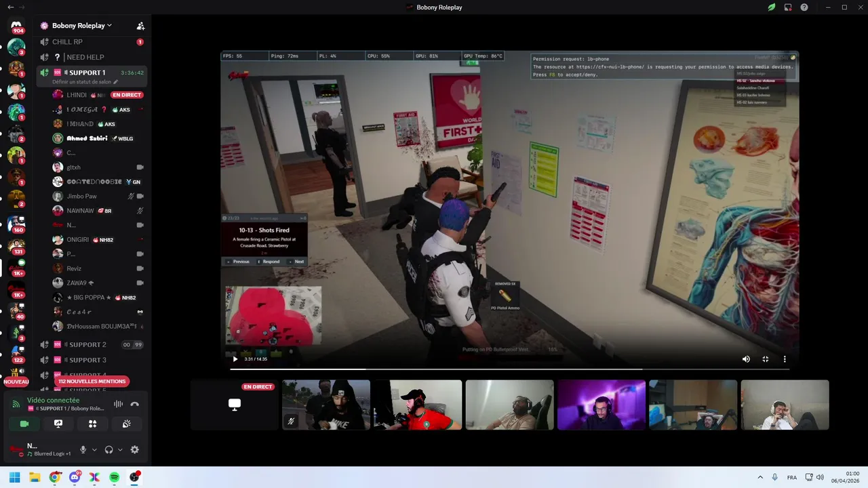Viewport: 868px width, 488px height.
Task: Open server with 131 badge in sidebar
Action: (x=16, y=246)
